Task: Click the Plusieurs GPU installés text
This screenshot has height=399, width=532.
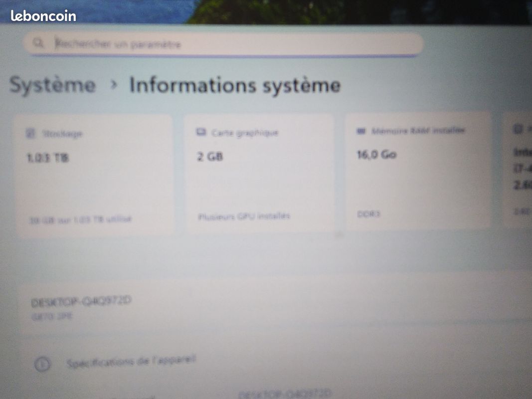Action: tap(244, 216)
